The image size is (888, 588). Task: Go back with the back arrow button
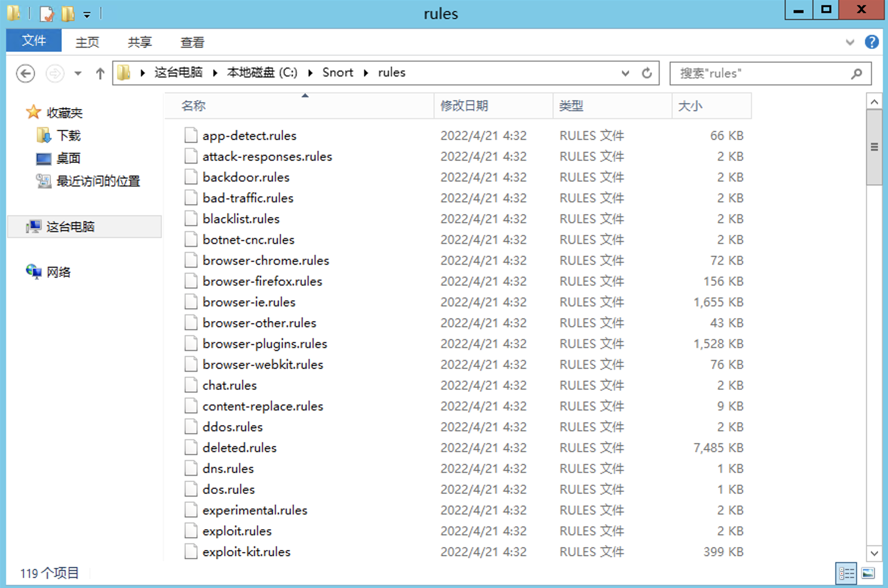point(25,73)
